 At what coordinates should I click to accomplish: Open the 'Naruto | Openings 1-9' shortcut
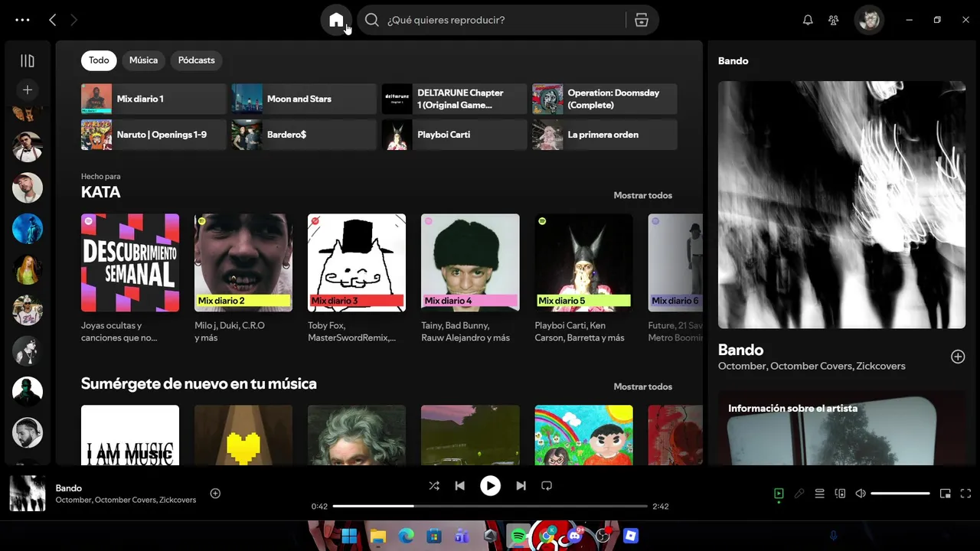coord(153,135)
